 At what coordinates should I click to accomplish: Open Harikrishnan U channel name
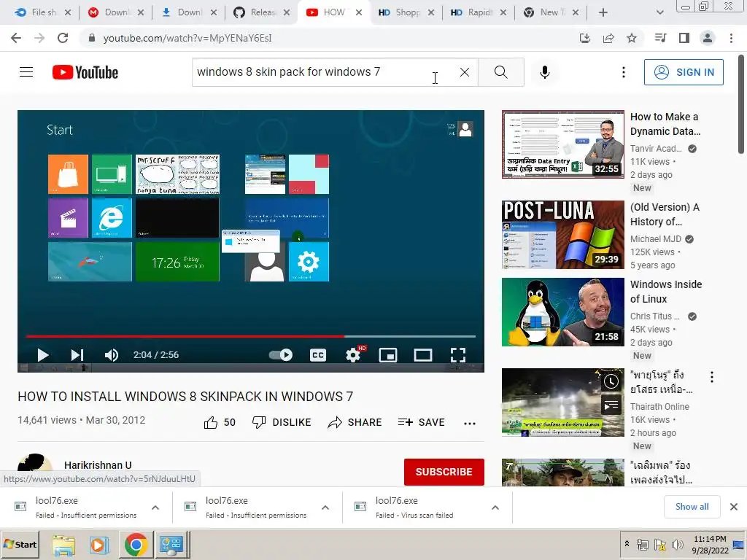coord(98,465)
